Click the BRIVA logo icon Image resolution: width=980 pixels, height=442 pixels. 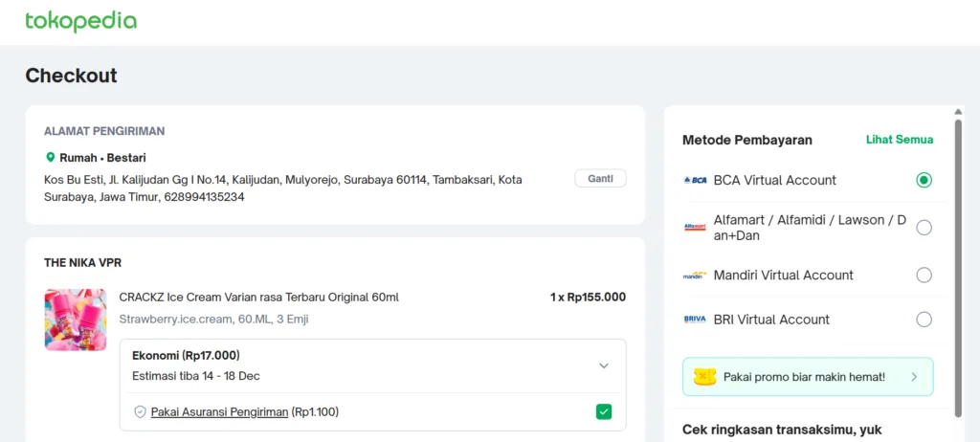click(x=695, y=320)
